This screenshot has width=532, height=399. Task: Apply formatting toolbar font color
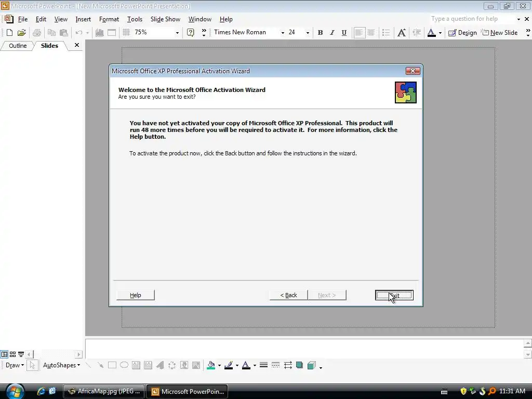click(x=432, y=33)
